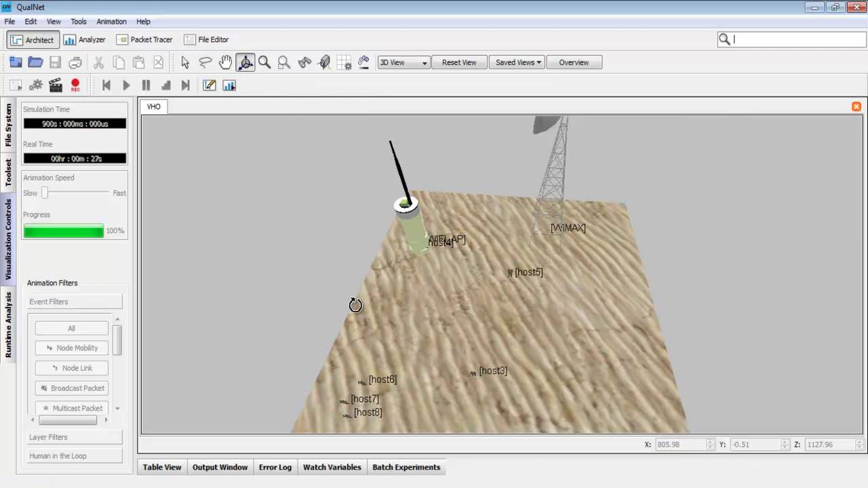Click the Open folder icon
Viewport: 868px width, 488px height.
coord(35,62)
